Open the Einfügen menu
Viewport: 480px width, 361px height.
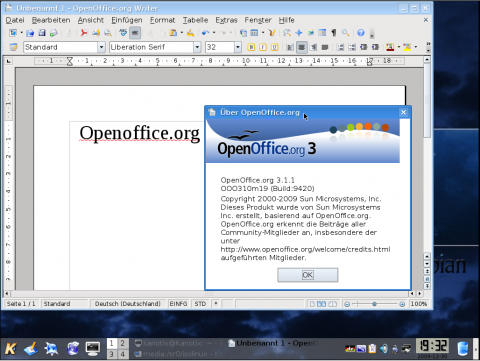tap(127, 20)
